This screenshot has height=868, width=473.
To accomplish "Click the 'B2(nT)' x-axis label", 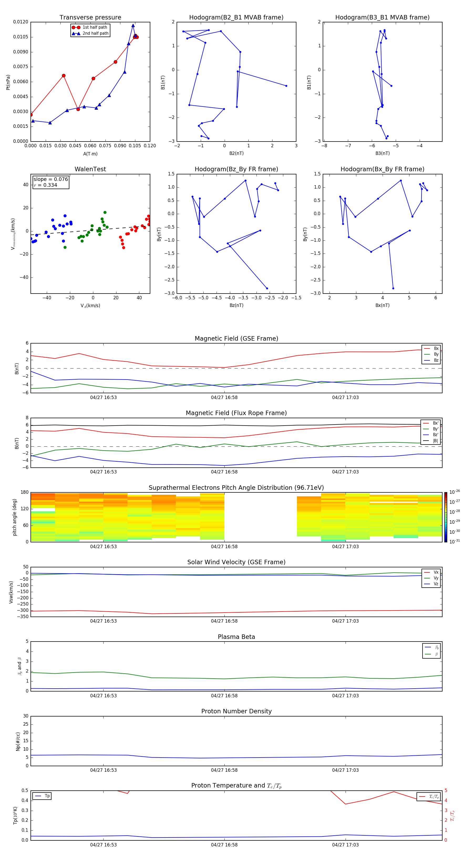I will point(236,153).
